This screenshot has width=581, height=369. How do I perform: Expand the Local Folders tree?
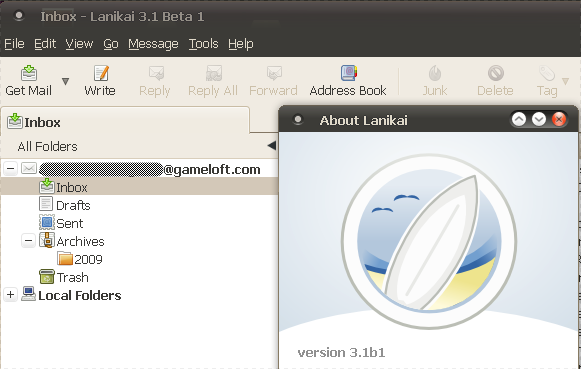10,295
